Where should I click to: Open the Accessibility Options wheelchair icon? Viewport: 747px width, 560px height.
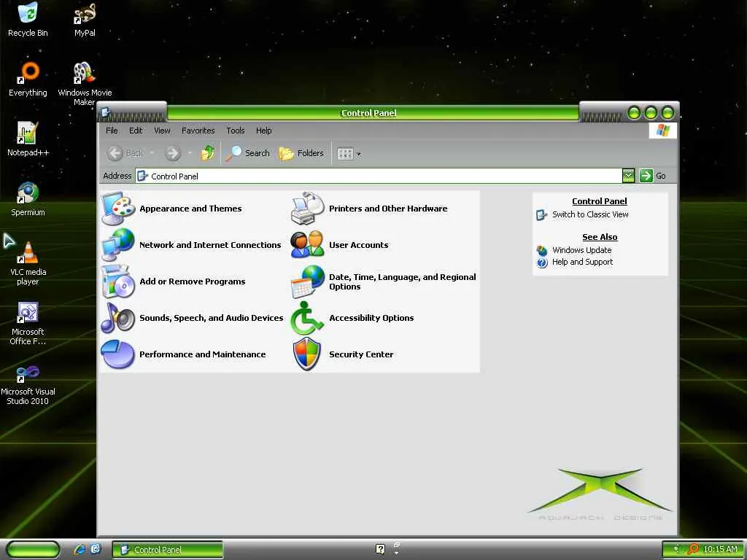[307, 318]
